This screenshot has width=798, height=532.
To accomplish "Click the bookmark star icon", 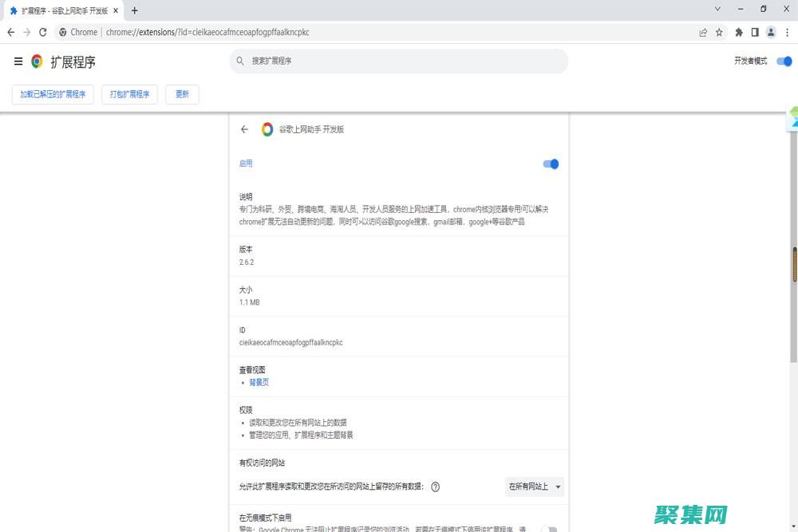I will [x=721, y=32].
